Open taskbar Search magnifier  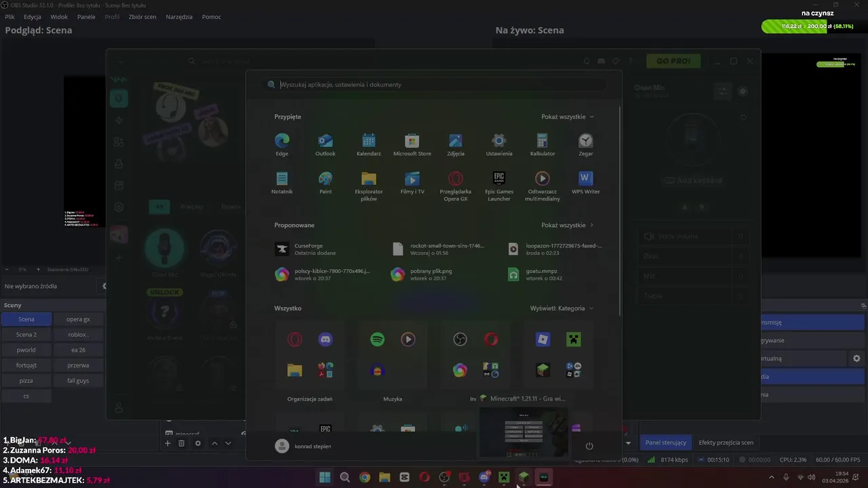click(x=344, y=477)
